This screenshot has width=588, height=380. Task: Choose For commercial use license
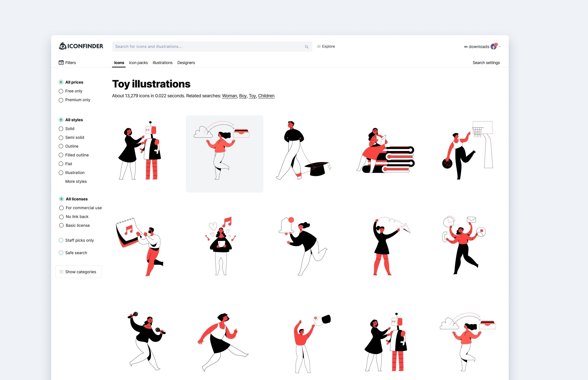point(81,208)
